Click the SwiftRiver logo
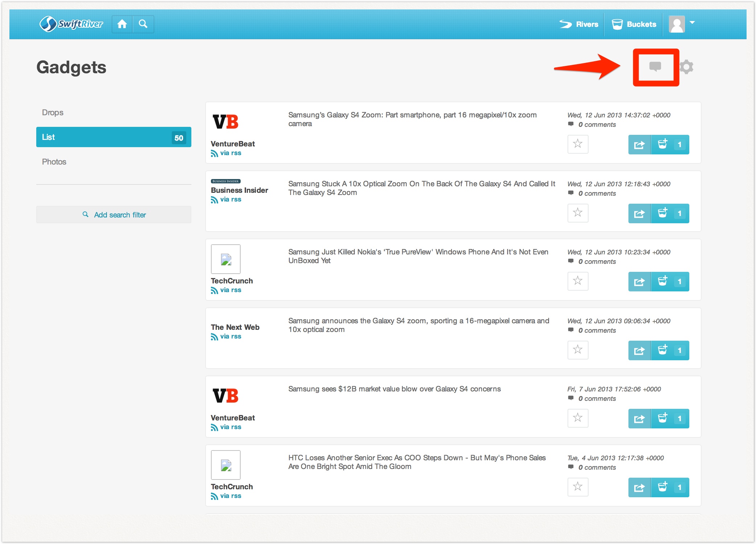The image size is (756, 544). click(x=71, y=24)
